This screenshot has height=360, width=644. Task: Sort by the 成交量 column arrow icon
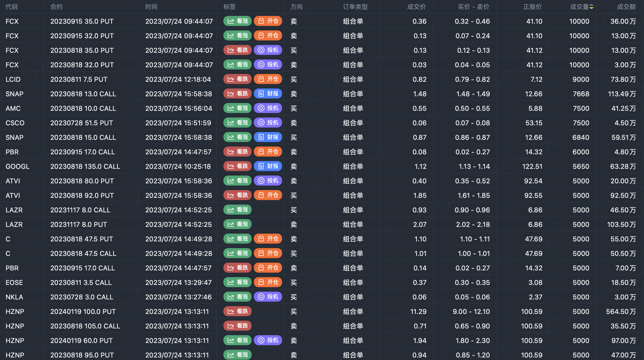[x=591, y=7]
